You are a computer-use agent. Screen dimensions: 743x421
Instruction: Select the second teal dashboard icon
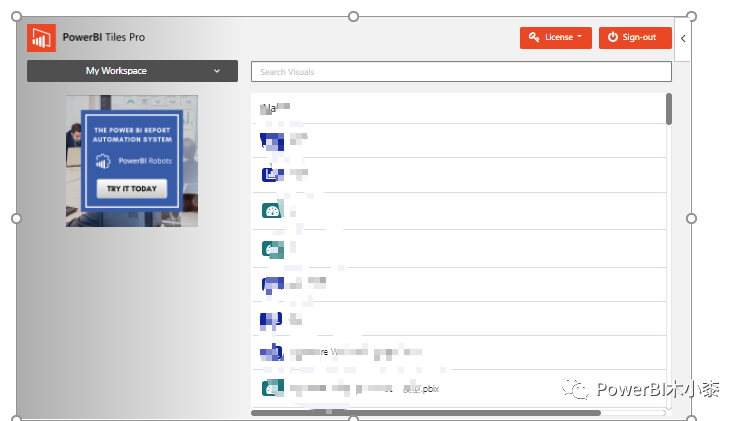point(272,248)
